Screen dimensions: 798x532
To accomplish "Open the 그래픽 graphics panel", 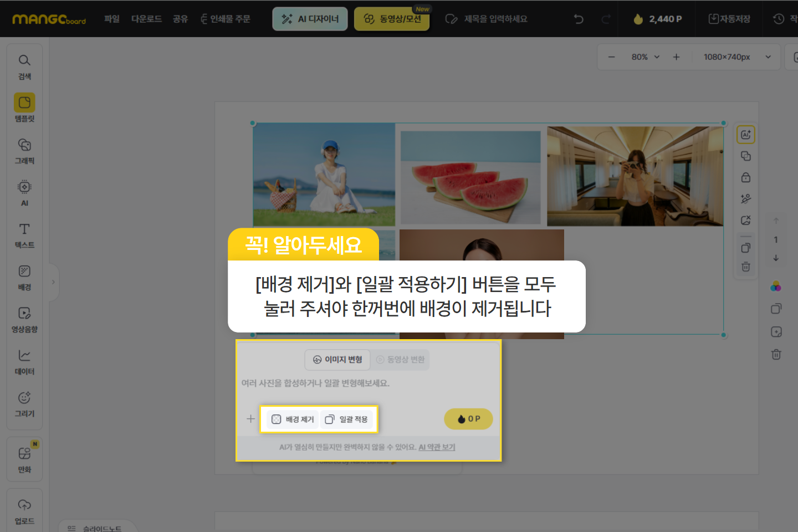I will click(24, 151).
